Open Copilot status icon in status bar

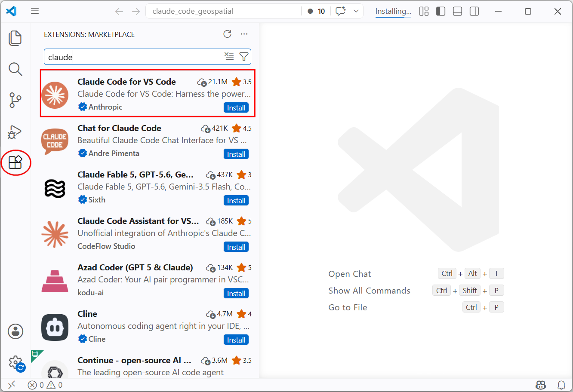[x=541, y=385]
